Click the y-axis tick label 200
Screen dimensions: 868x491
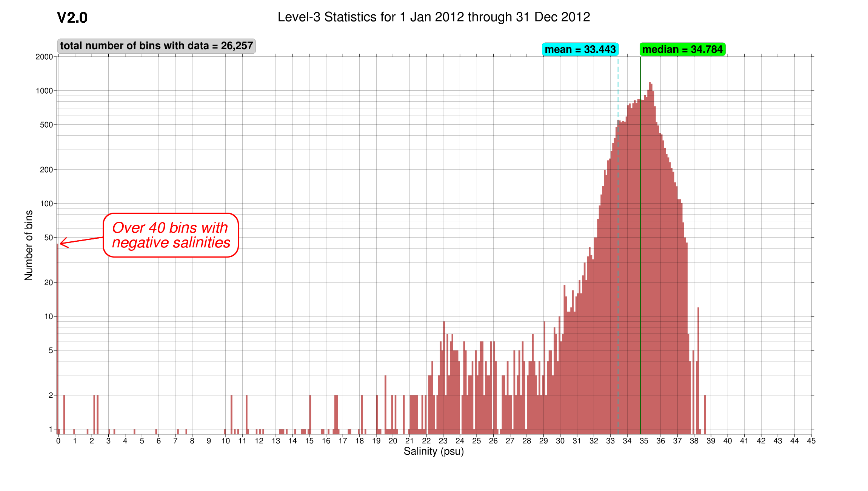point(46,170)
